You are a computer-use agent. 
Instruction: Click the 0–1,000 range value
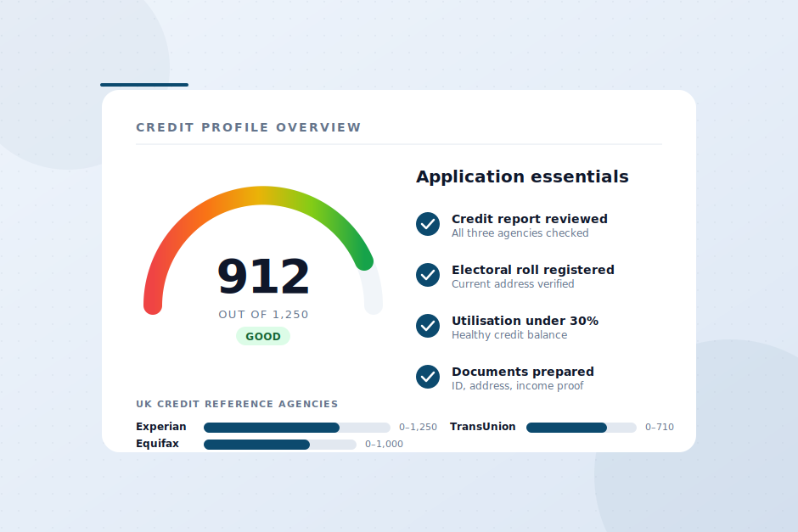point(384,444)
